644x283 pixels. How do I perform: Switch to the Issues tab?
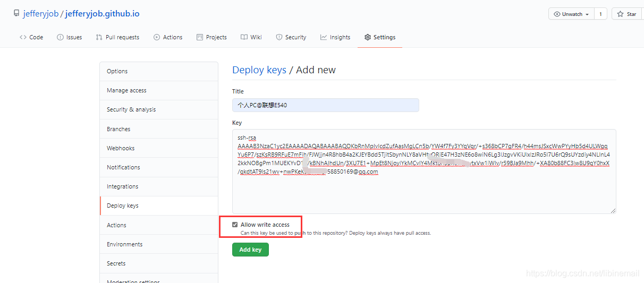[69, 37]
